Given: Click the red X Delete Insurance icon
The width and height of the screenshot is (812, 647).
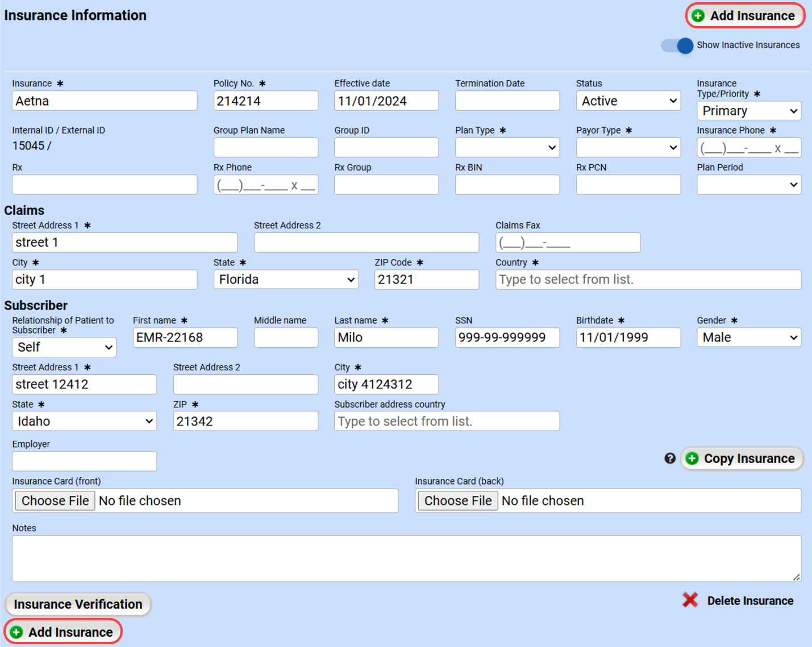Looking at the screenshot, I should coord(690,600).
